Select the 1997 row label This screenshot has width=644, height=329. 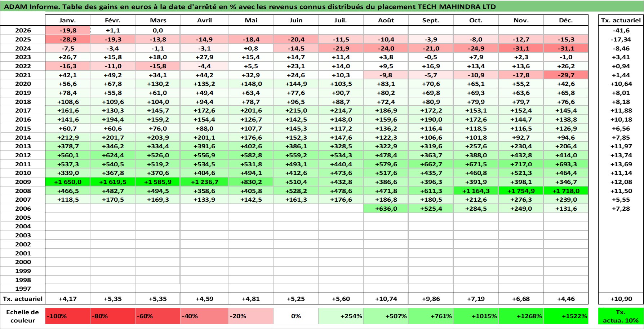pos(23,289)
